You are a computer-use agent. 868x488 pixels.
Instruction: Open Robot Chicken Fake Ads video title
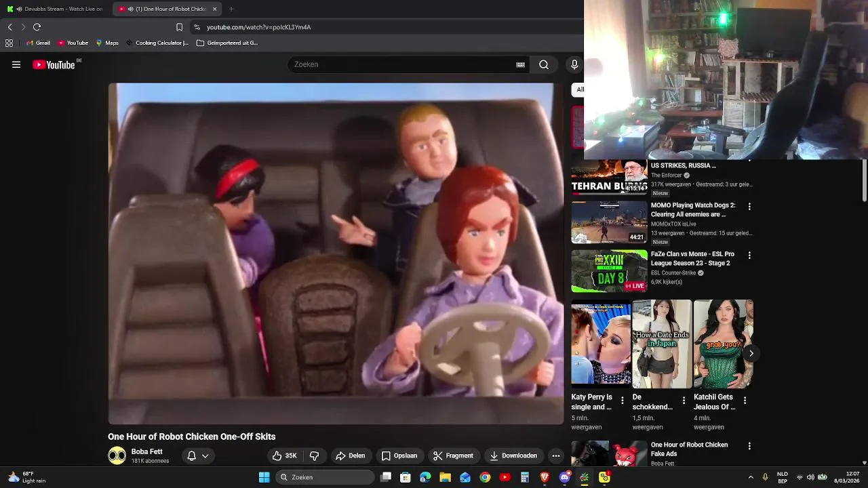(689, 449)
